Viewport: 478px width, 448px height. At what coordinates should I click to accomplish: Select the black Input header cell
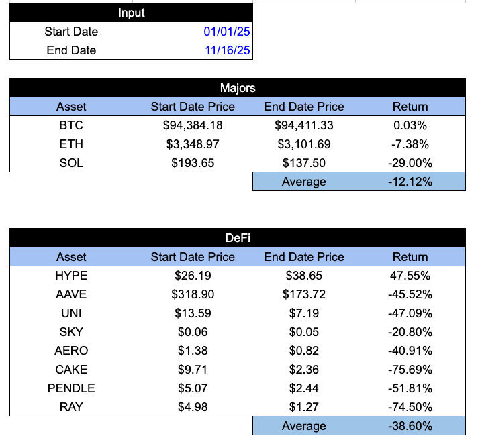click(132, 13)
